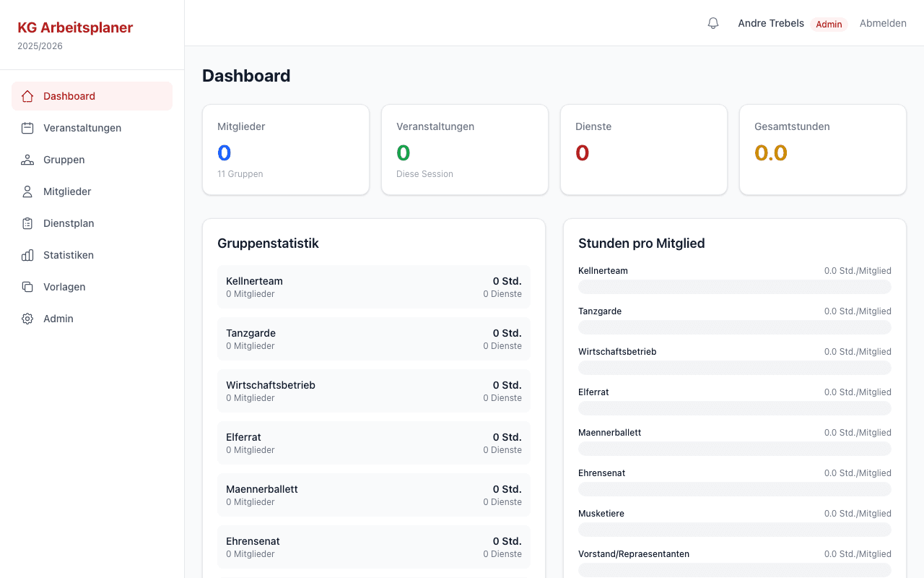Click the Admin role badge
The image size is (924, 578).
[829, 24]
